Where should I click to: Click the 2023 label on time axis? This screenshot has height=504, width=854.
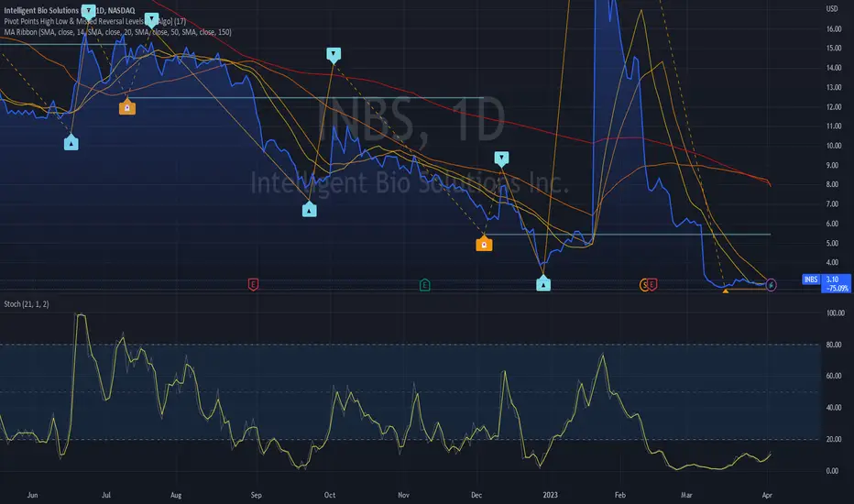click(x=550, y=495)
